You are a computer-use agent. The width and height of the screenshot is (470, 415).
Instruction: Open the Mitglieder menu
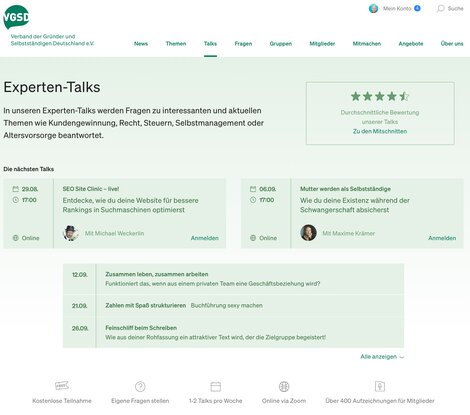point(322,44)
